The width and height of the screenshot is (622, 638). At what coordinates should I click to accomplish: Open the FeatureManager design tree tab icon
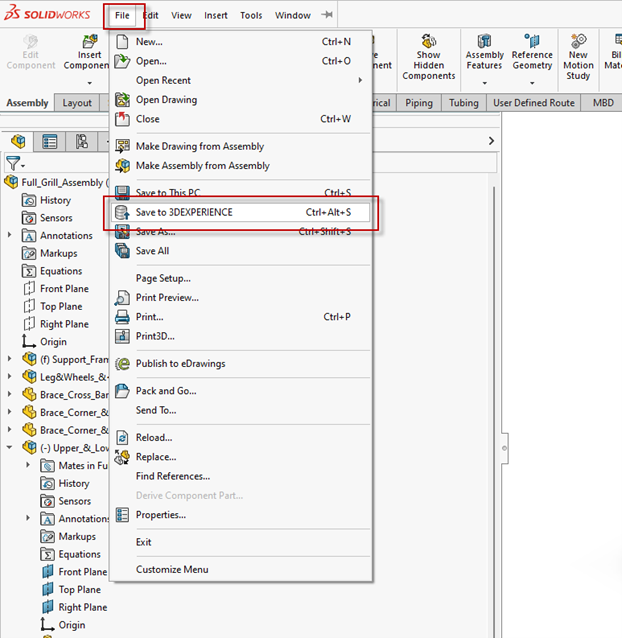coord(19,142)
